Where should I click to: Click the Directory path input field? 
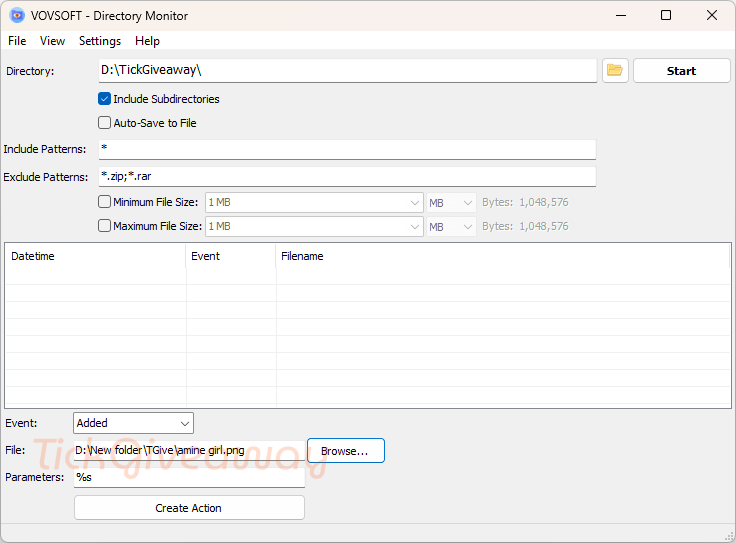pyautogui.click(x=347, y=70)
